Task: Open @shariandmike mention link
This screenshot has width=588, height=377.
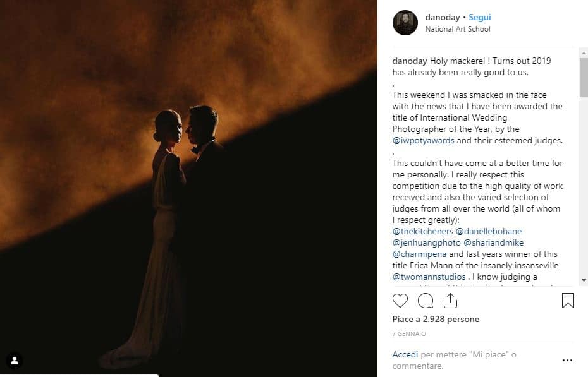Action: (494, 242)
